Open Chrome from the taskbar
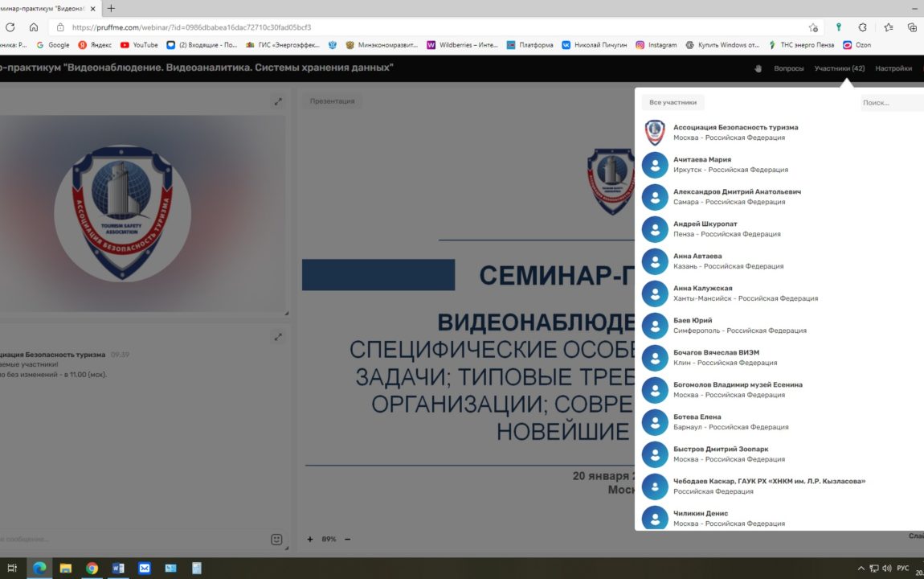 click(x=92, y=568)
